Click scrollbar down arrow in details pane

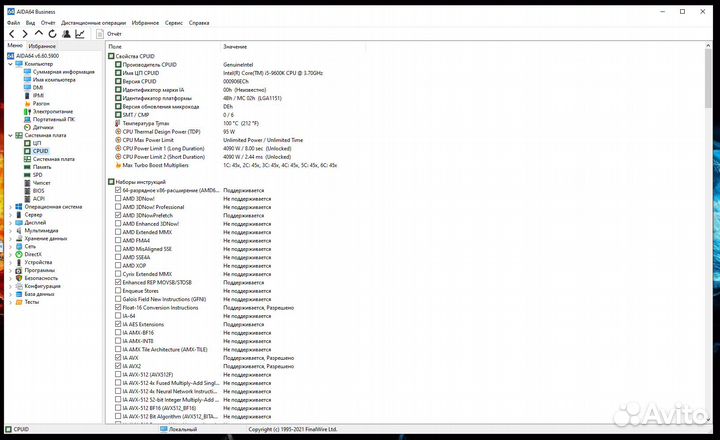point(708,419)
